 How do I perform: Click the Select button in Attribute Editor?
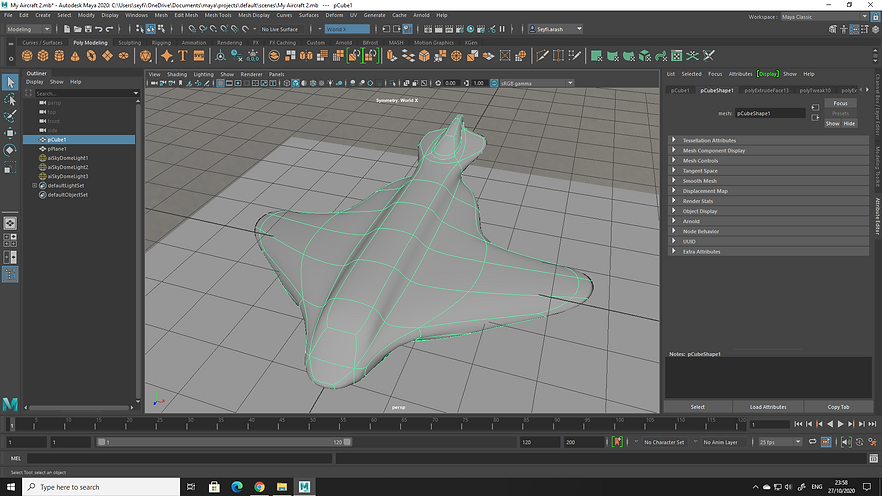698,407
